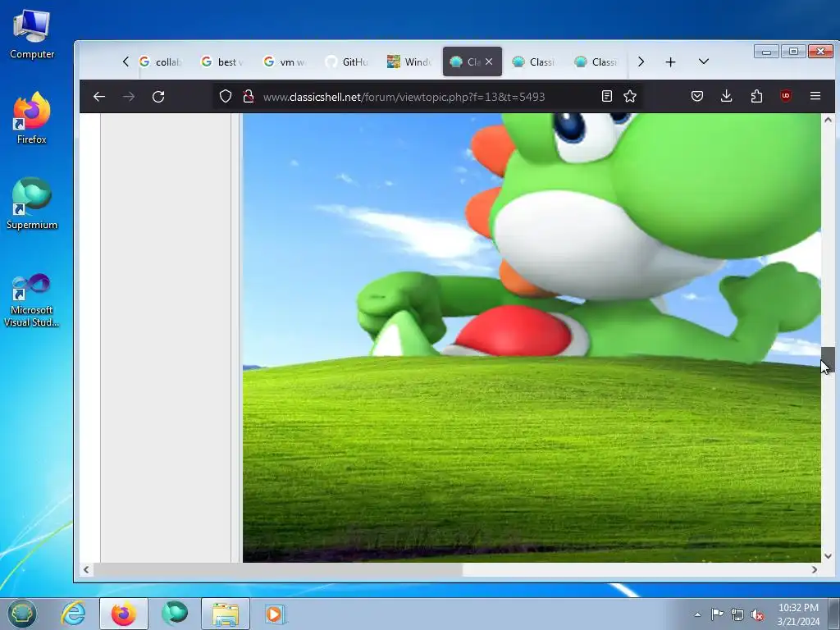The height and width of the screenshot is (630, 840).
Task: Click the forward navigation arrow
Action: tap(129, 97)
